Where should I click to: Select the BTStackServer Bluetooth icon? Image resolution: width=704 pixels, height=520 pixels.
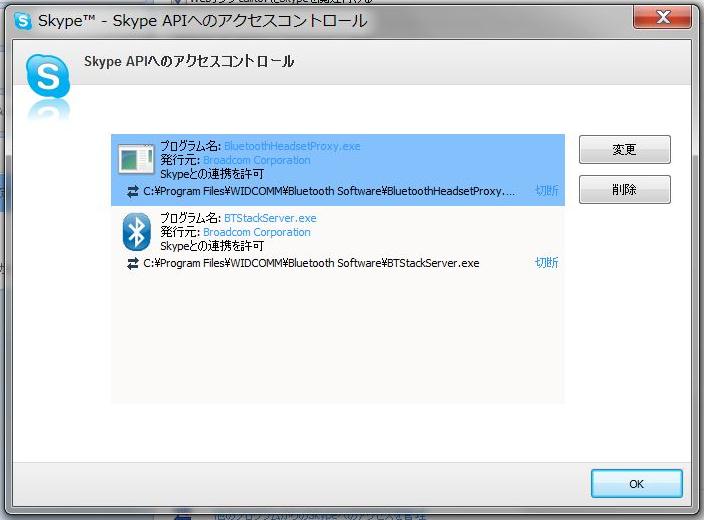[136, 232]
